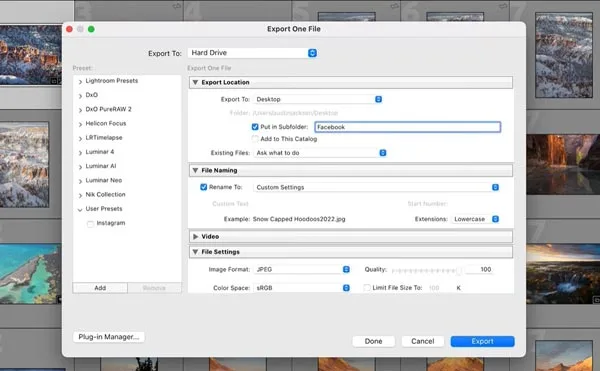Open the Image Format JPEG dropdown
Viewport: 600px width, 371px height.
click(302, 269)
